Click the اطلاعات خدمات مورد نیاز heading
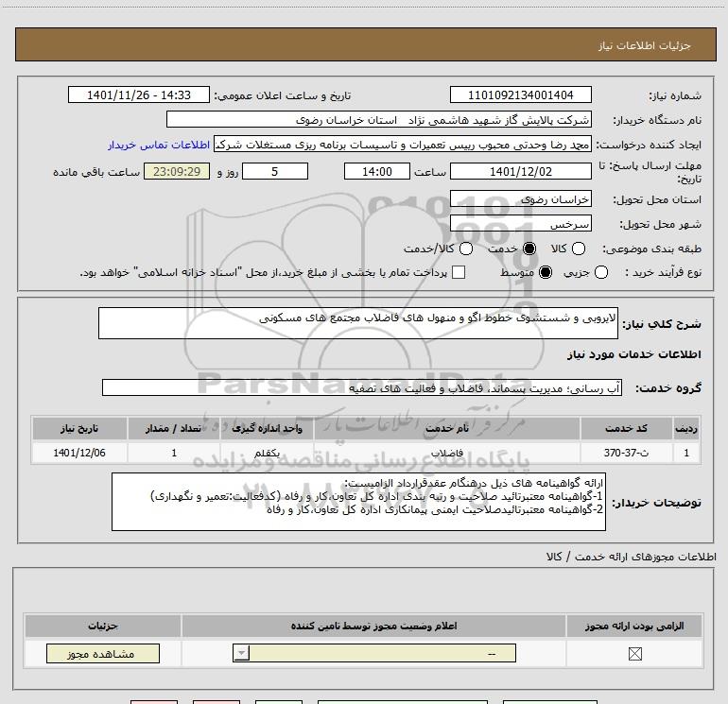This screenshot has width=728, height=704. [633, 354]
